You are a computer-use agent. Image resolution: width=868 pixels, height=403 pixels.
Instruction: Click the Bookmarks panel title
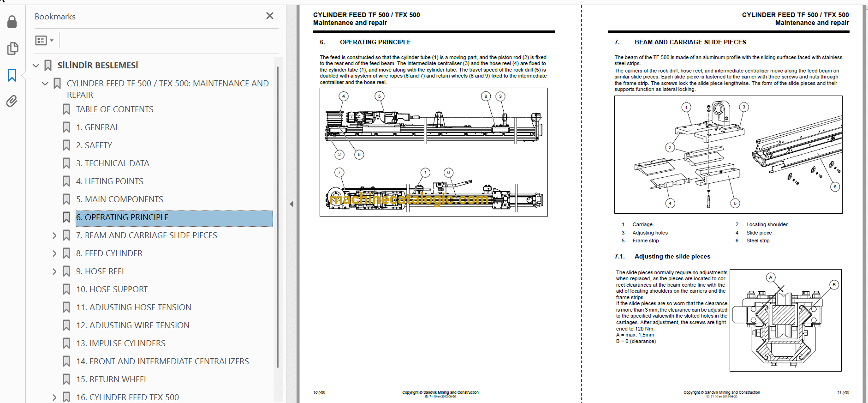(x=55, y=17)
